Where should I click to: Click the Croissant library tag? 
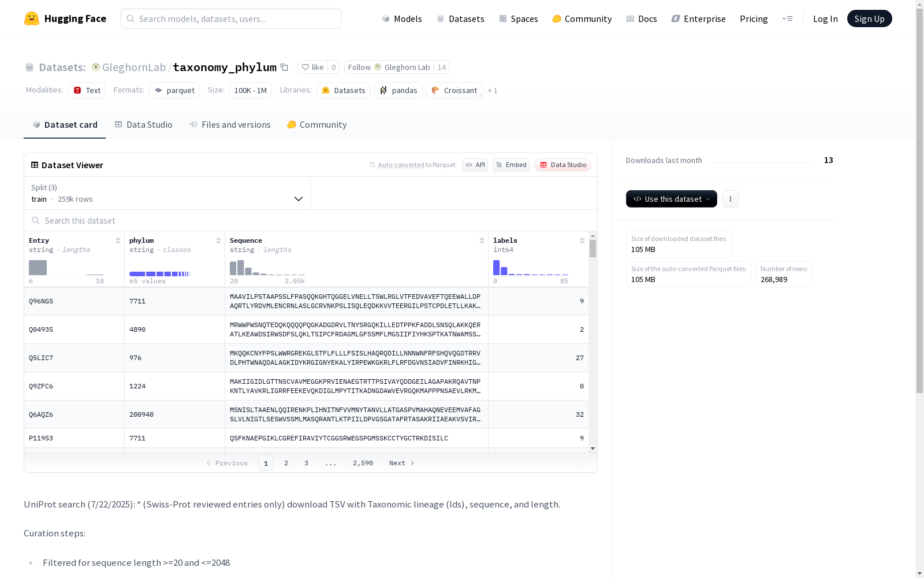tap(454, 90)
